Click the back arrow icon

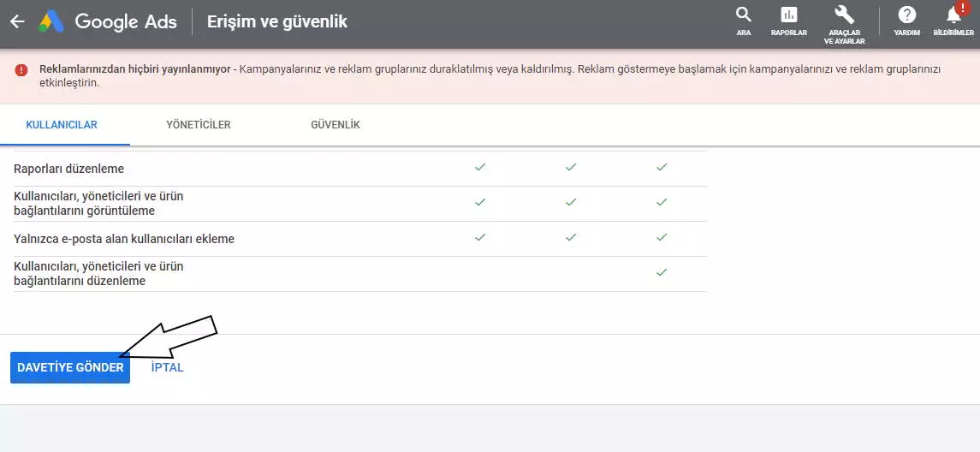coord(17,22)
